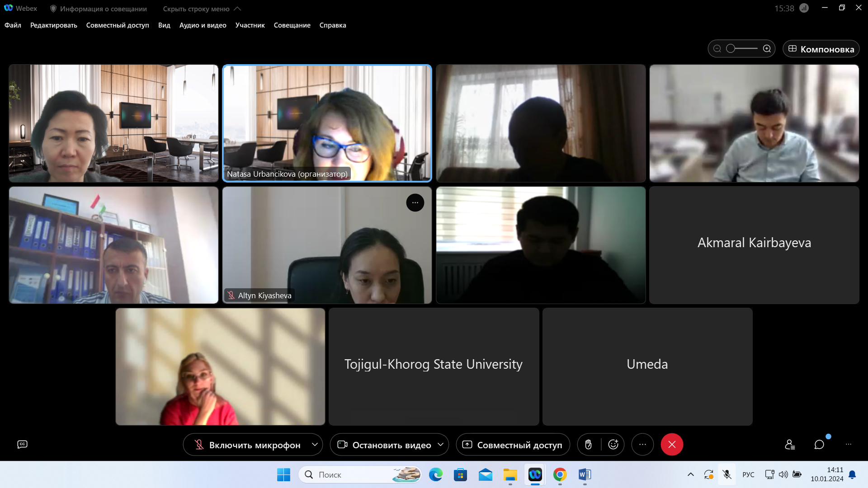Open the Аудио и видео menu
The height and width of the screenshot is (488, 868).
coord(203,25)
